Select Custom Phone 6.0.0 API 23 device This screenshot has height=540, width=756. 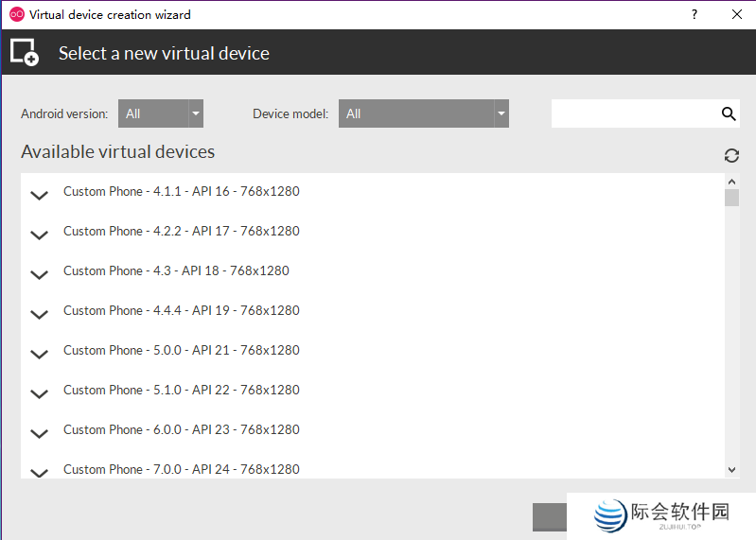tap(181, 429)
